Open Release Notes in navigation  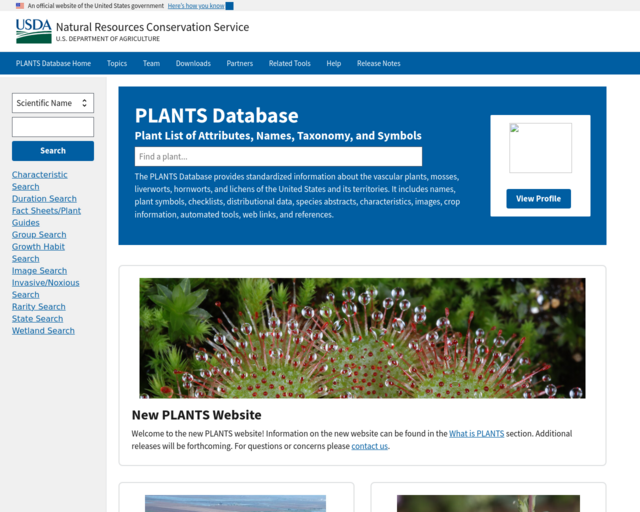click(x=378, y=63)
